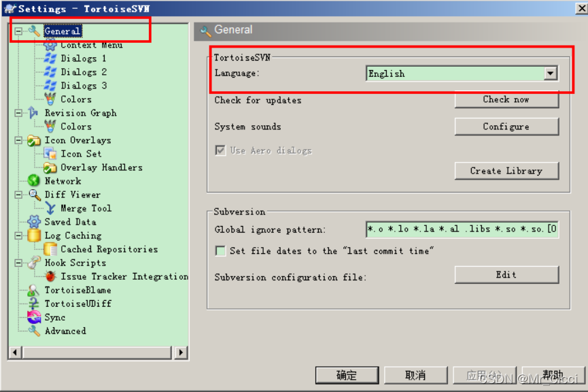Click the Colors icon under Revision Graph
The image size is (588, 392).
click(50, 127)
